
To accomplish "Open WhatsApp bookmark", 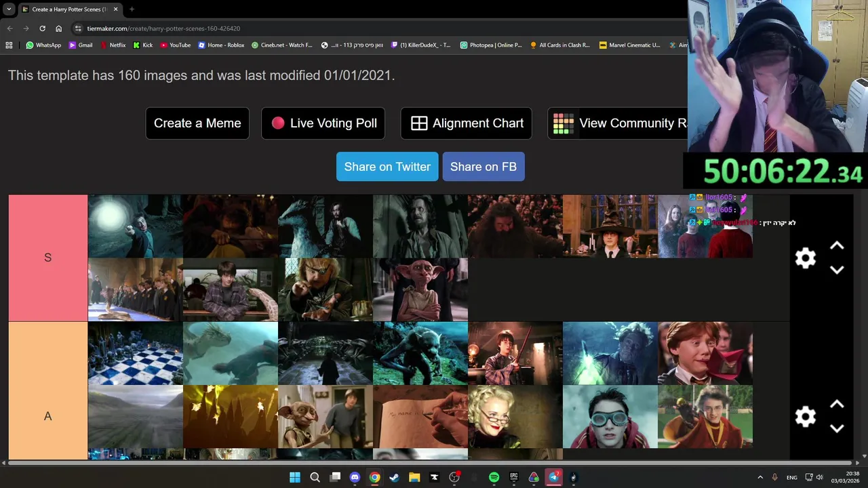I will (x=43, y=45).
